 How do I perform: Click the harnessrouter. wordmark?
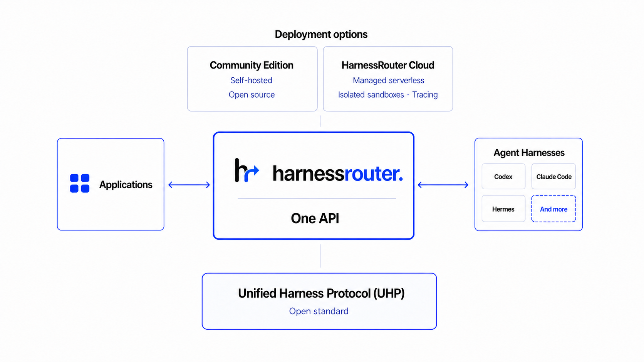[338, 173]
